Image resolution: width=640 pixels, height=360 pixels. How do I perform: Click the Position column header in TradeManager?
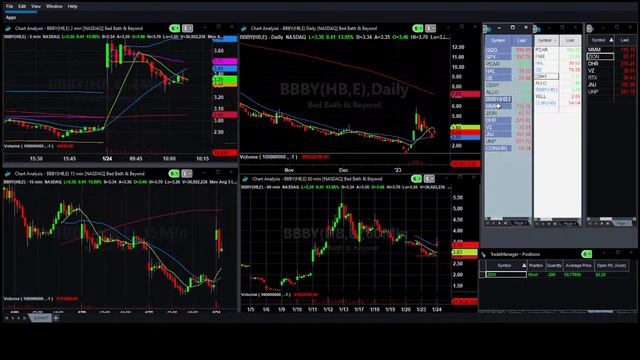click(x=536, y=266)
